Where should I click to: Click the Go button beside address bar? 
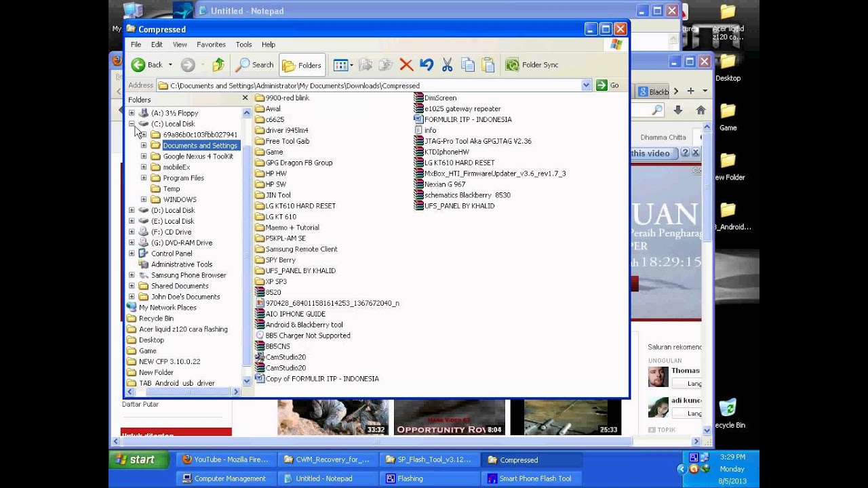coord(608,85)
